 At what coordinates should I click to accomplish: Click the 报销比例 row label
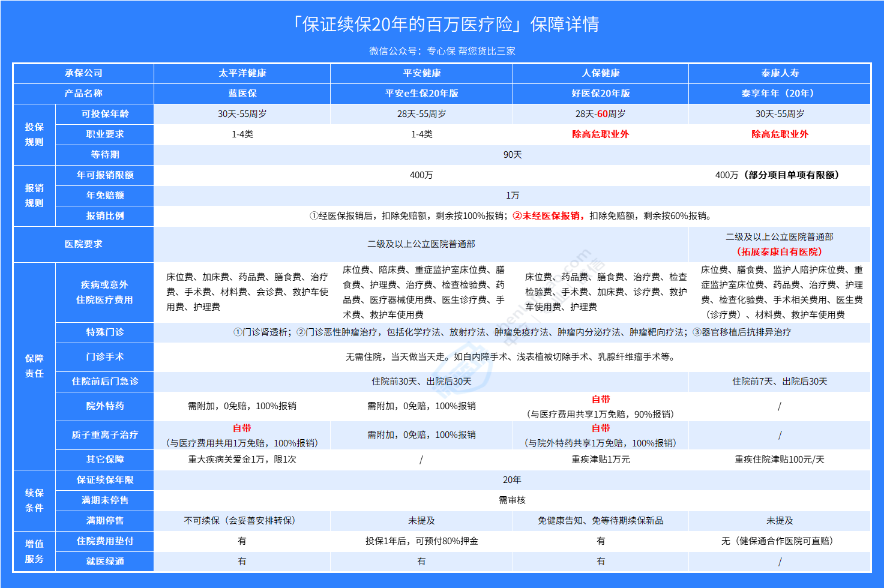point(105,216)
